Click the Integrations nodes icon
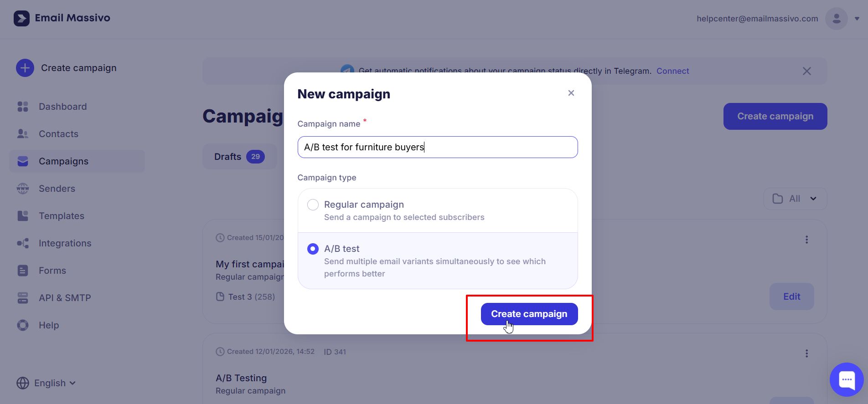Image resolution: width=868 pixels, height=404 pixels. tap(23, 243)
